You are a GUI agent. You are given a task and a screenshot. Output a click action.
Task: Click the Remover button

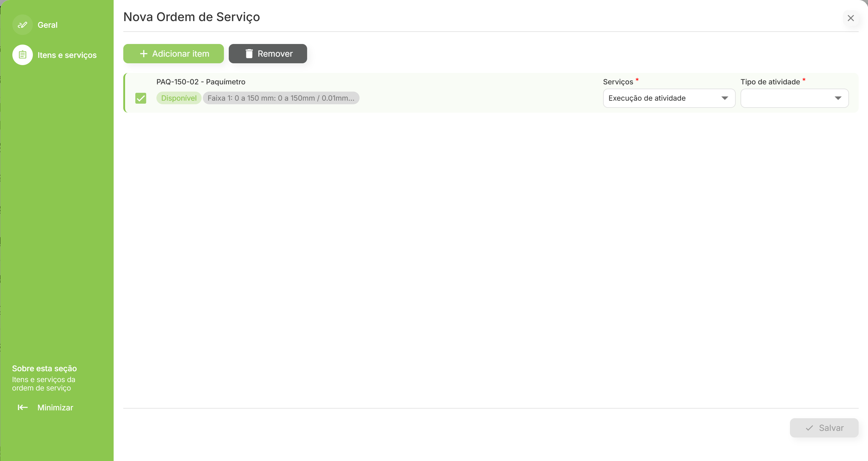(x=268, y=54)
